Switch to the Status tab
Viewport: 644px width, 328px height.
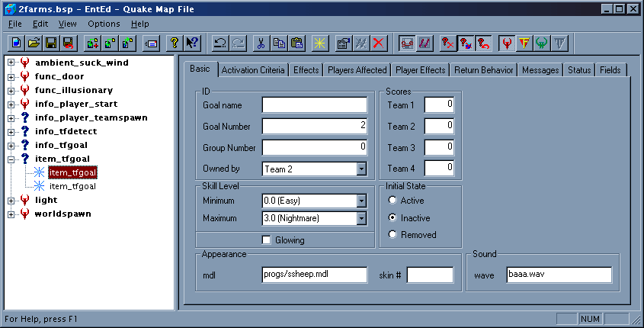579,70
